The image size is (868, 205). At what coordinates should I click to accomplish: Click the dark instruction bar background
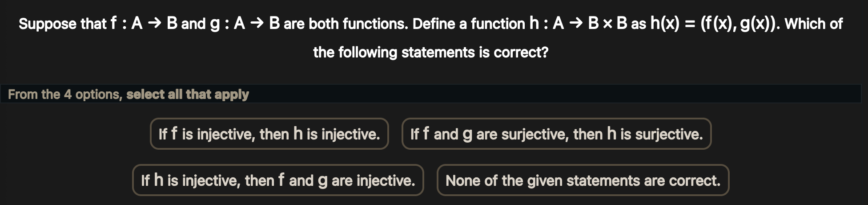(x=534, y=94)
